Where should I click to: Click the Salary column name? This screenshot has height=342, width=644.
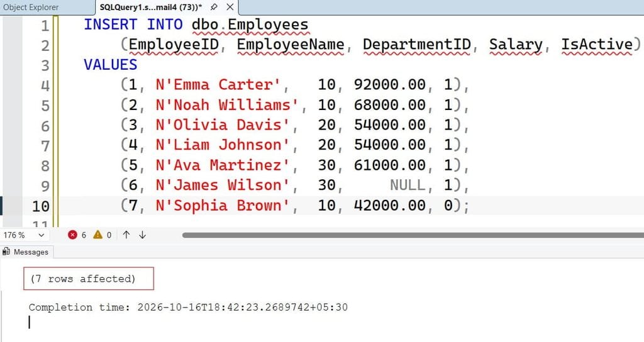(x=516, y=45)
